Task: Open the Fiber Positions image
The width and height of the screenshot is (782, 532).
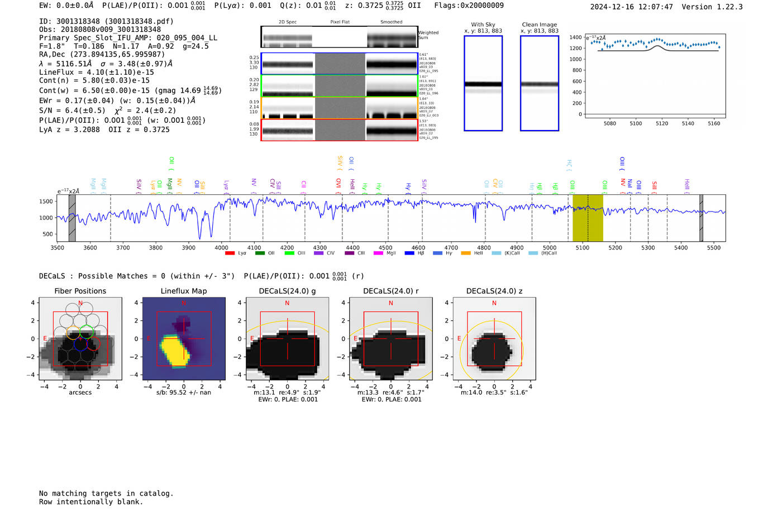Action: click(80, 339)
